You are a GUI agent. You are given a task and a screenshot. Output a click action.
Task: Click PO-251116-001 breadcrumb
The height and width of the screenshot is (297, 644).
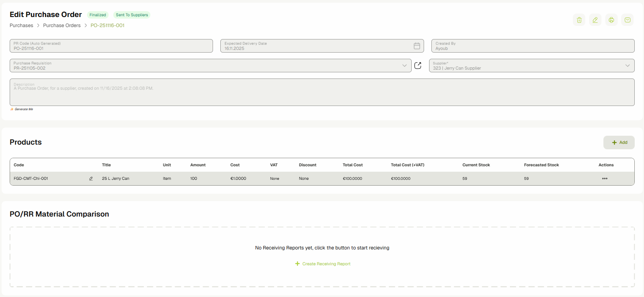[x=107, y=26]
